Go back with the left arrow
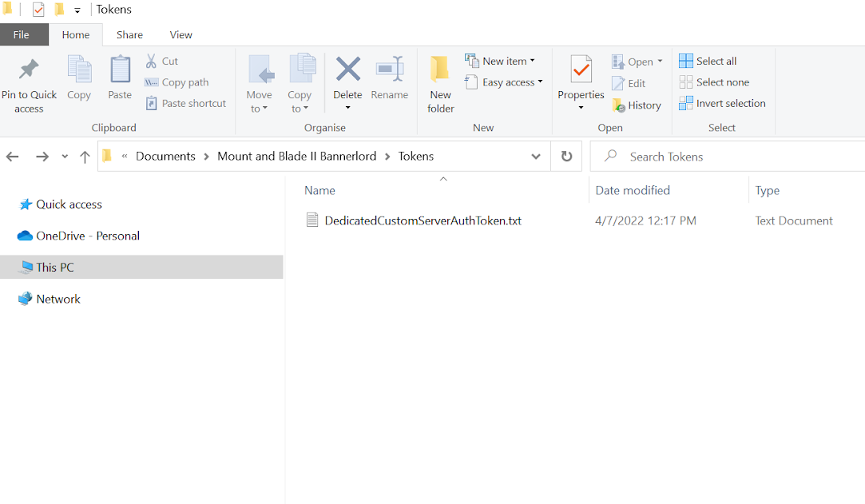The width and height of the screenshot is (865, 504). [x=13, y=157]
